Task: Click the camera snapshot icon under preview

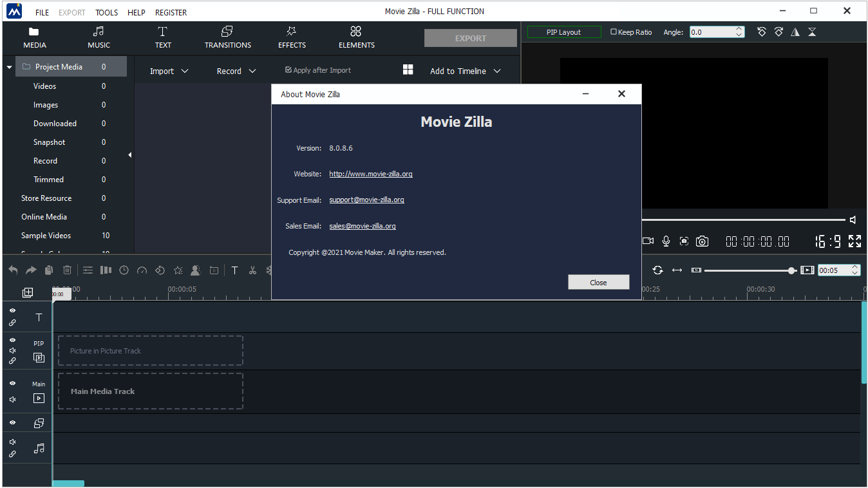Action: (702, 241)
